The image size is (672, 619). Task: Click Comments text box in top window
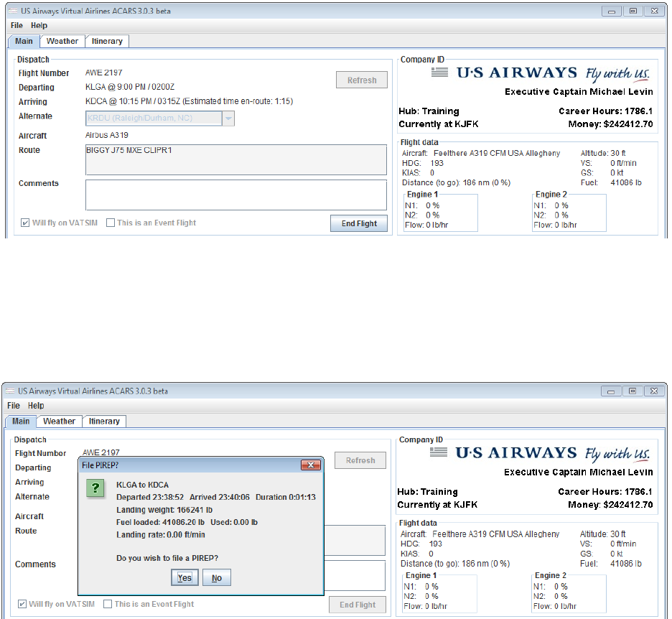(x=236, y=195)
